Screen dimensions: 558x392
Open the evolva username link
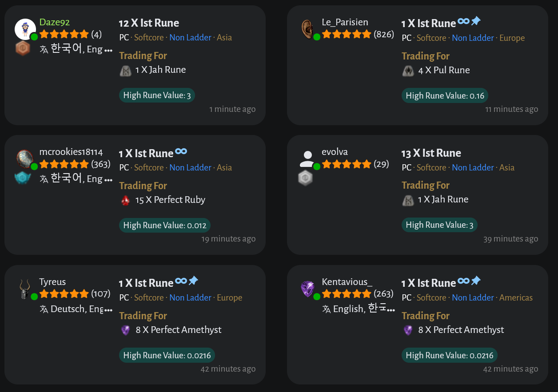(x=335, y=152)
